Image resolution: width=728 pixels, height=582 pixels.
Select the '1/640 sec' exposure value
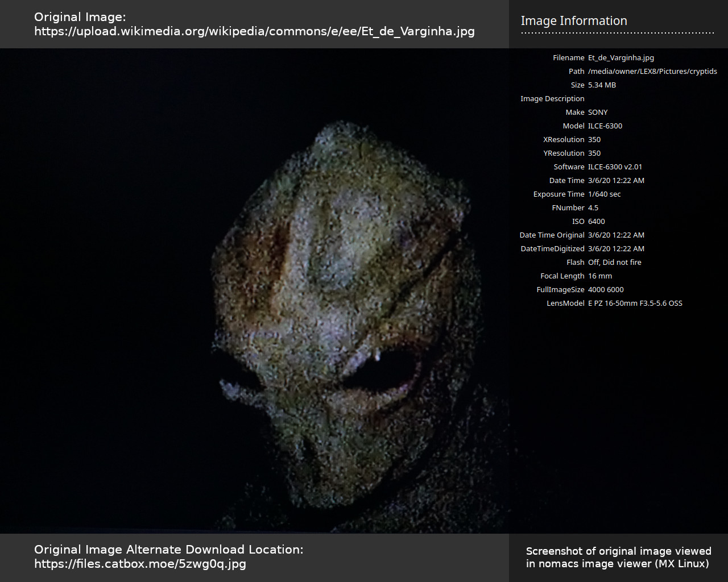click(x=605, y=194)
